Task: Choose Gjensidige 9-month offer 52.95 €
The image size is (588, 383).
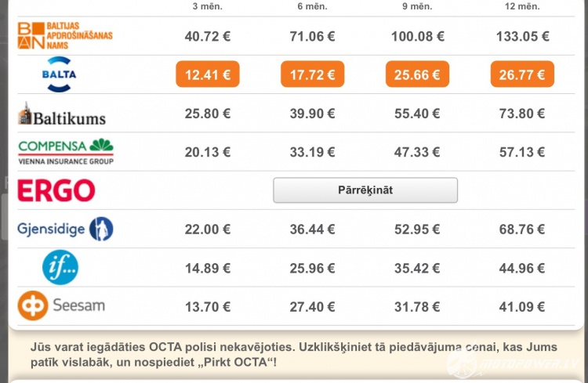Action: click(417, 229)
